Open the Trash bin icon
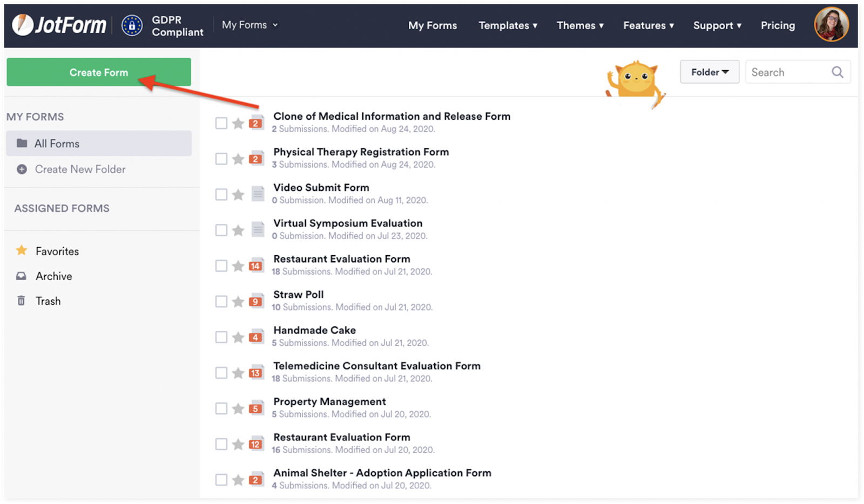Screen dimensions: 864x504 (x=21, y=301)
